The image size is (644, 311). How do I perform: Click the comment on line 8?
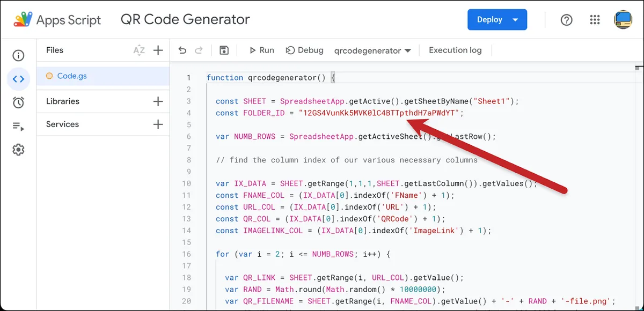pyautogui.click(x=347, y=160)
